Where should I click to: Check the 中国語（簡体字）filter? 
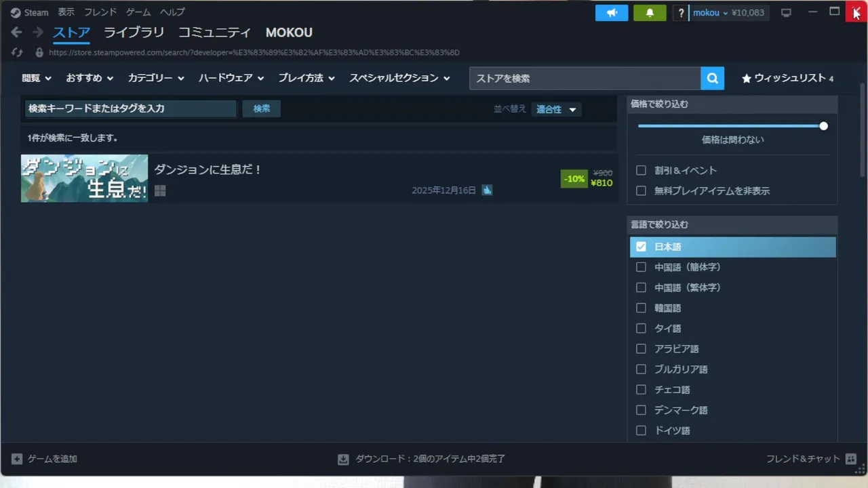click(x=641, y=267)
